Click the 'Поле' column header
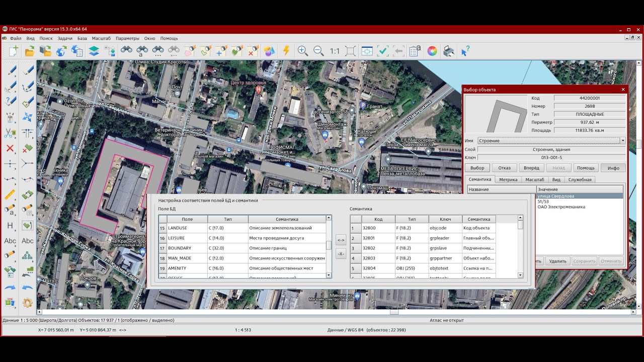 [x=187, y=219]
